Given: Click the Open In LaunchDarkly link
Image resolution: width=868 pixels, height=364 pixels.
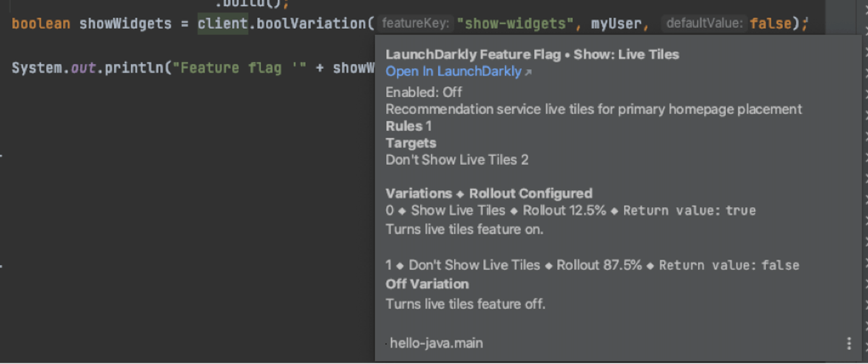Looking at the screenshot, I should click(x=453, y=71).
